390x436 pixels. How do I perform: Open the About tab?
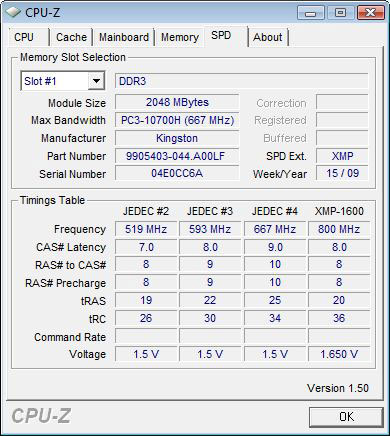(268, 37)
